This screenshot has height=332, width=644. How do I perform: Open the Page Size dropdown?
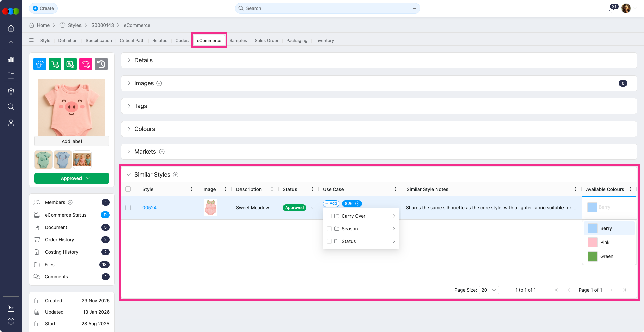(x=489, y=290)
